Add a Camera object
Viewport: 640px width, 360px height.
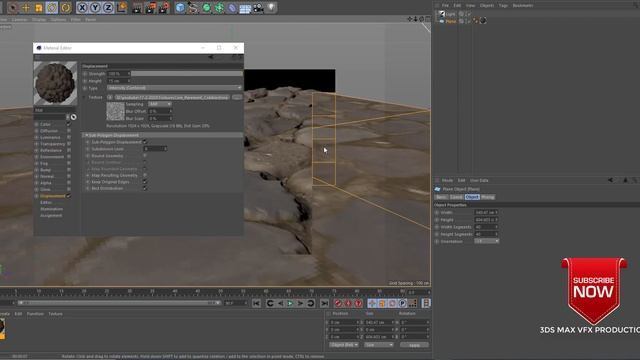point(258,7)
